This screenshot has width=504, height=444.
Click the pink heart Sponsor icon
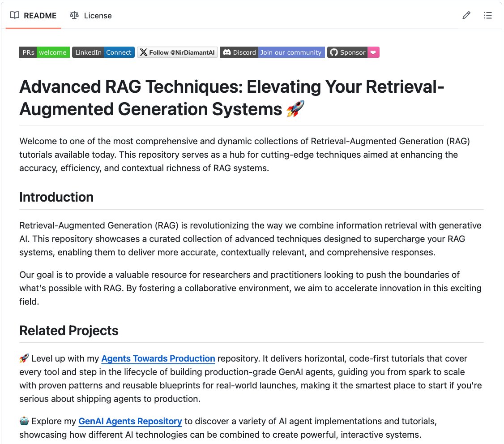point(373,52)
